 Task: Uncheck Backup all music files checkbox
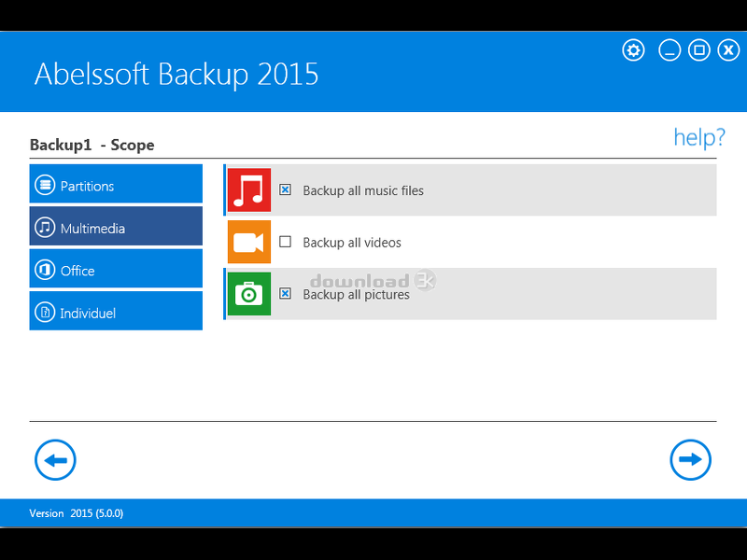[285, 189]
